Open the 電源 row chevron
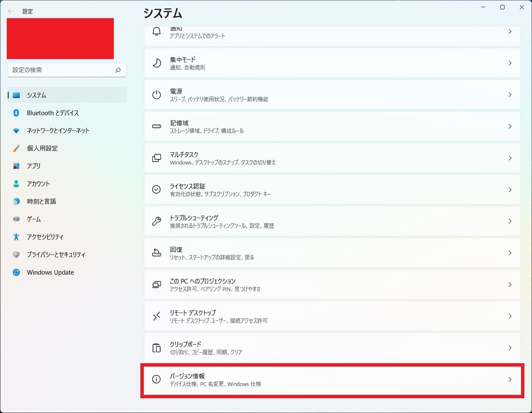 pyautogui.click(x=510, y=94)
